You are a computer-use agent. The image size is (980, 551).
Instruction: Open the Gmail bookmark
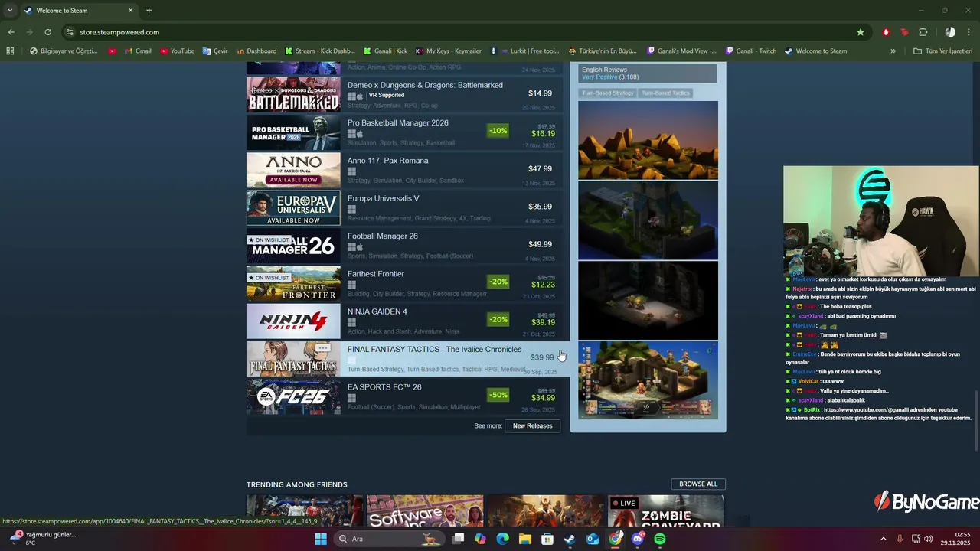[138, 51]
